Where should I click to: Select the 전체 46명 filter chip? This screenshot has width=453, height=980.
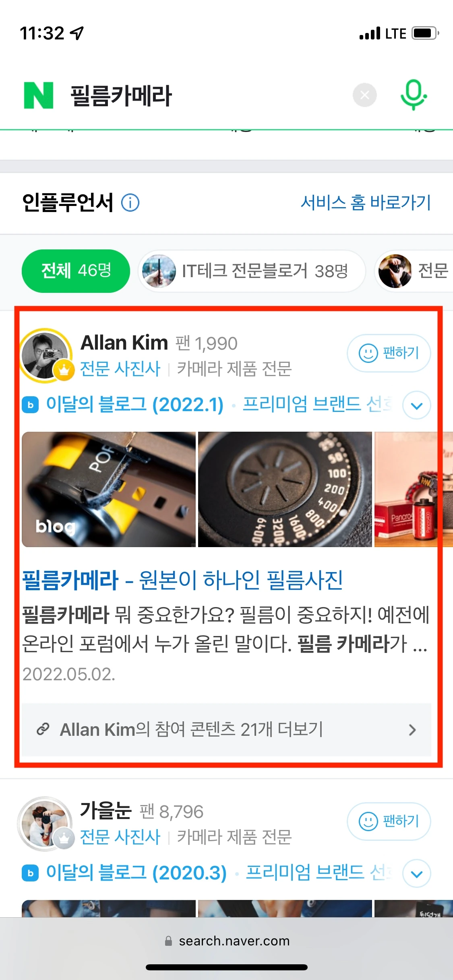[76, 271]
